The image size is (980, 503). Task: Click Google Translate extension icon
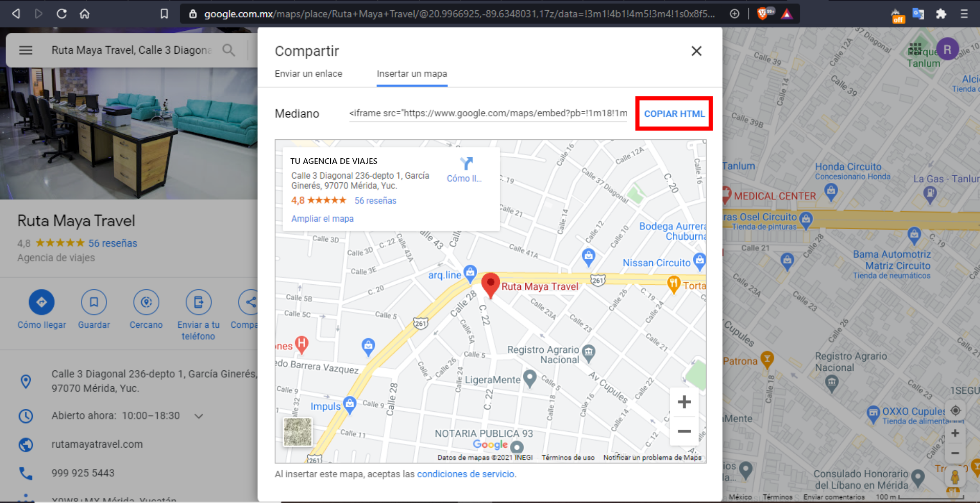918,14
